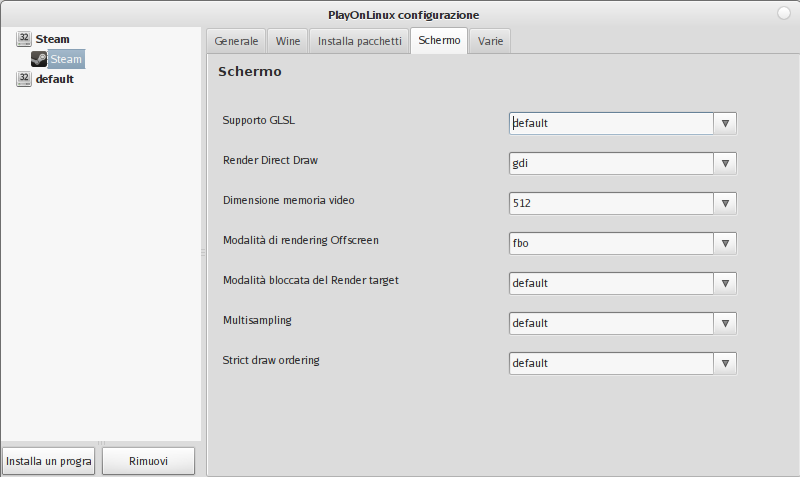
Task: Open the Installa pacchetti tab
Action: 360,41
